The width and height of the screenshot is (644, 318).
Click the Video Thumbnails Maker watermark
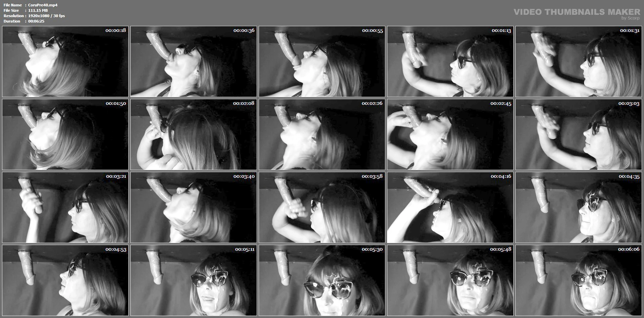click(x=577, y=13)
